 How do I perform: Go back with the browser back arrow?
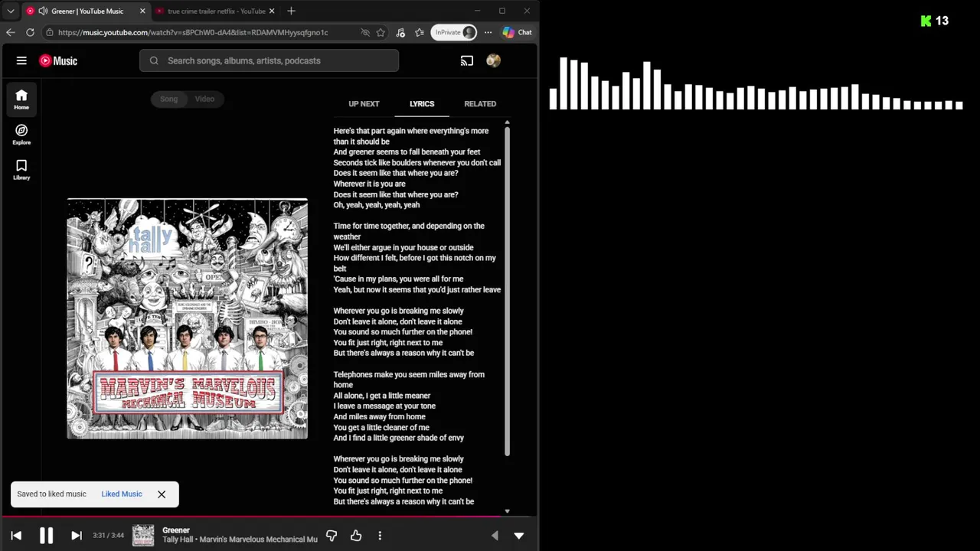(x=11, y=32)
